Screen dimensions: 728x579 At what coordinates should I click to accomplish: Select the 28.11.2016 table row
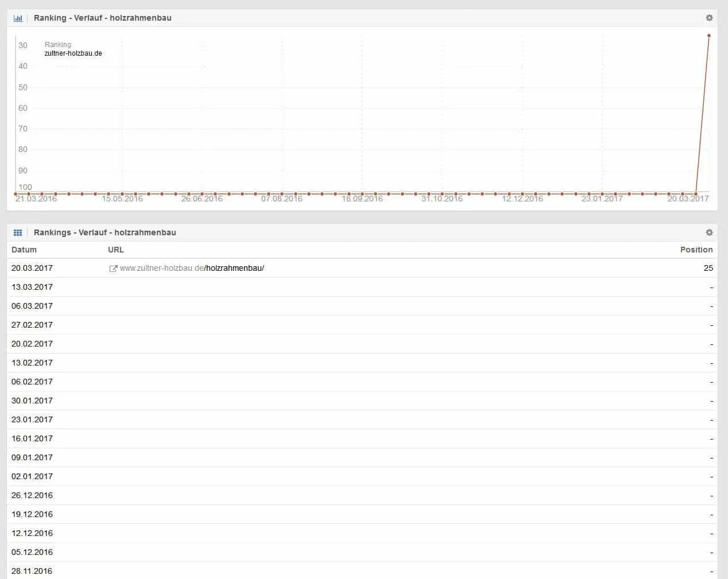tap(32, 571)
